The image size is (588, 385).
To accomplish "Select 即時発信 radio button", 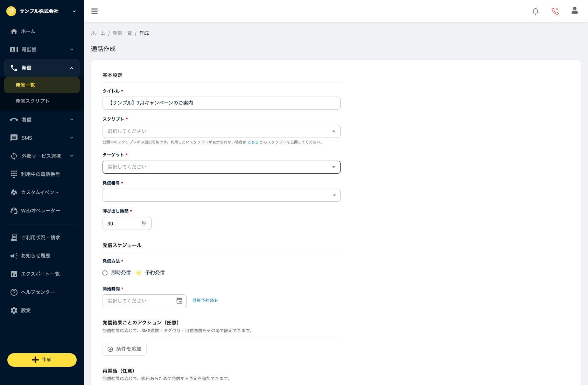I will [105, 273].
